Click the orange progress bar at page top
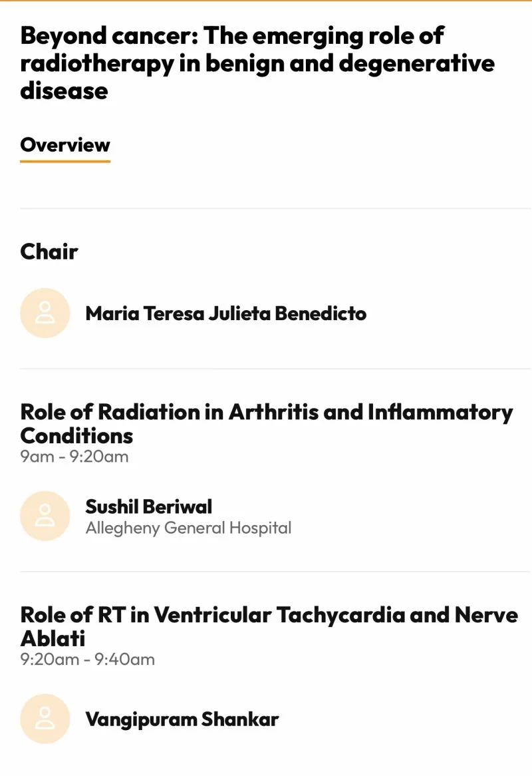 coord(266,1)
